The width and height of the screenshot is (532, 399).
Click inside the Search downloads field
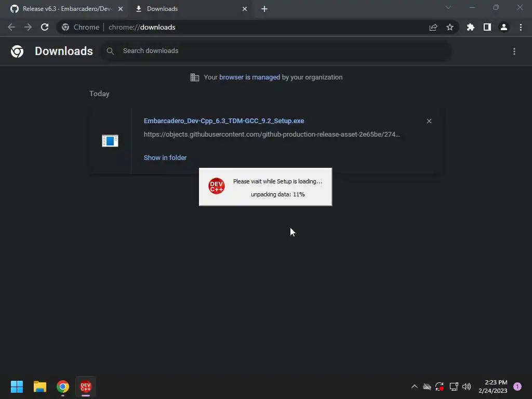(276, 51)
